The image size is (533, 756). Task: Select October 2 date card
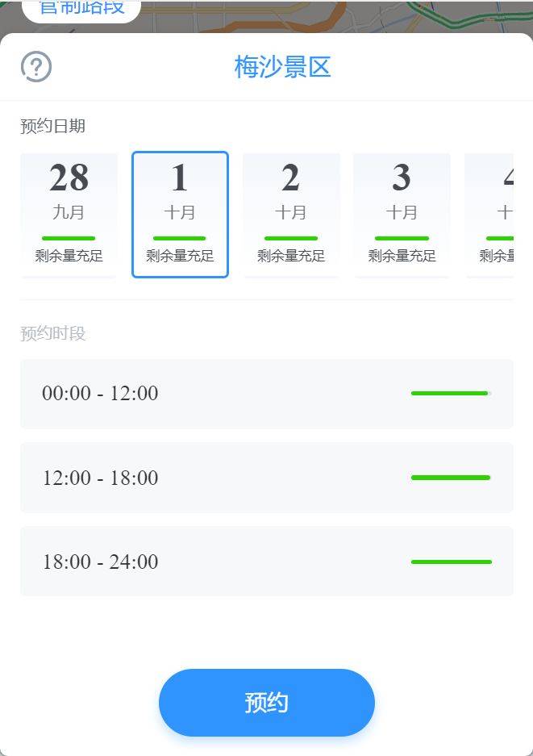coord(291,215)
